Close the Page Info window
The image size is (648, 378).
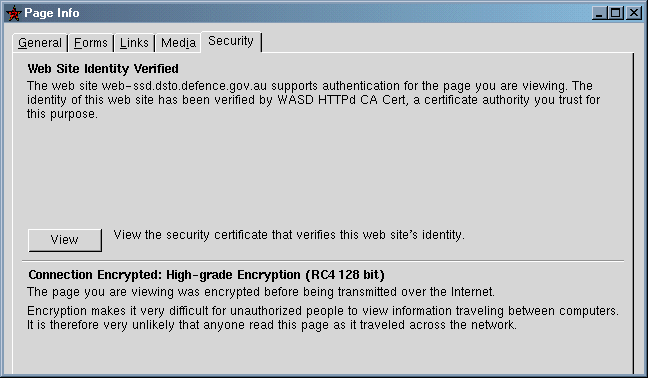[x=634, y=13]
